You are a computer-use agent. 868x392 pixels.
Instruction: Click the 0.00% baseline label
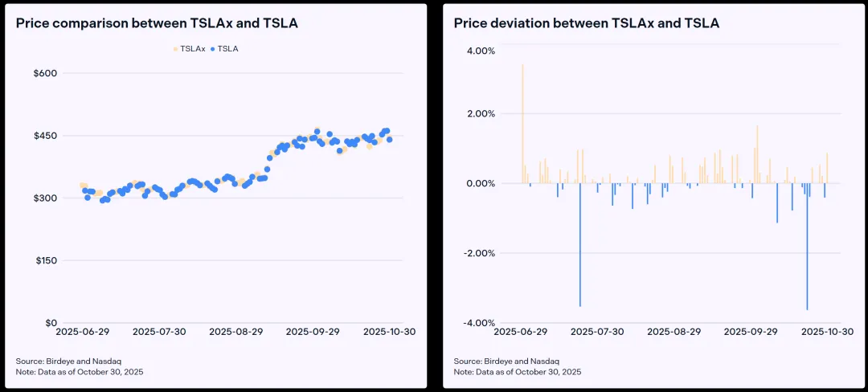[481, 184]
